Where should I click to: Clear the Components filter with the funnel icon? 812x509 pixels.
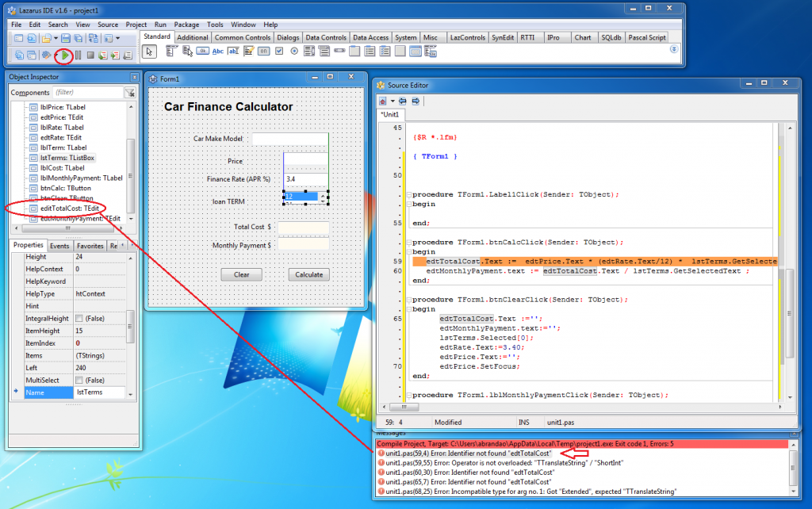pos(130,93)
